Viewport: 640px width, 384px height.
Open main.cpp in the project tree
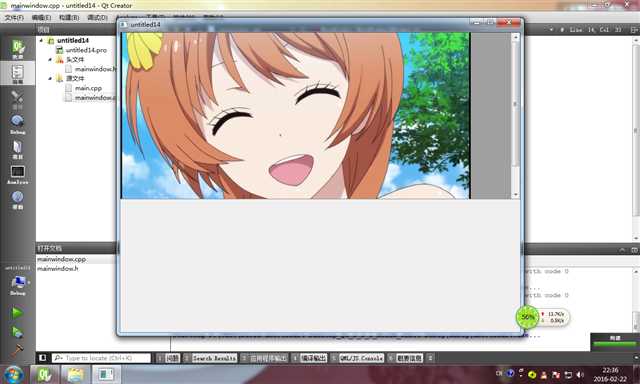88,88
